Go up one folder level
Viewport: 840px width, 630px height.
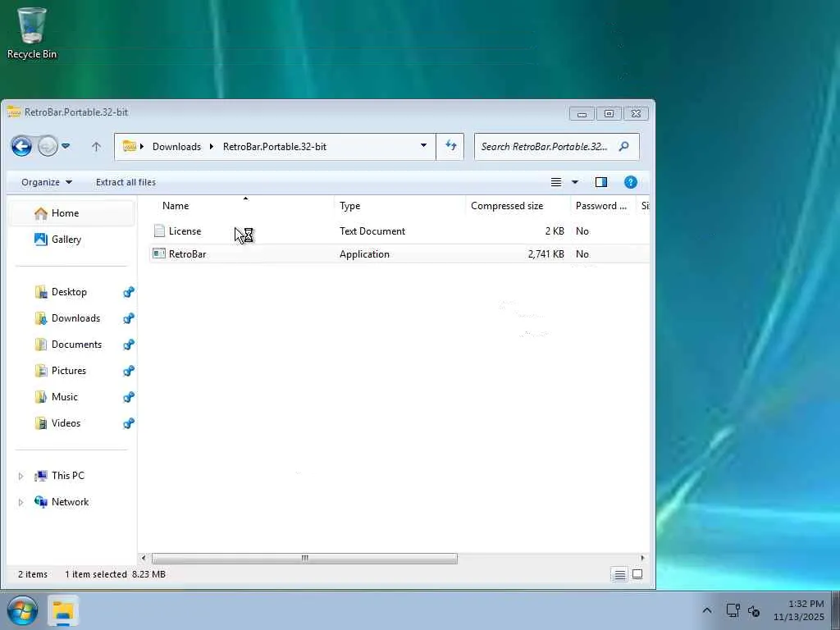pyautogui.click(x=96, y=146)
